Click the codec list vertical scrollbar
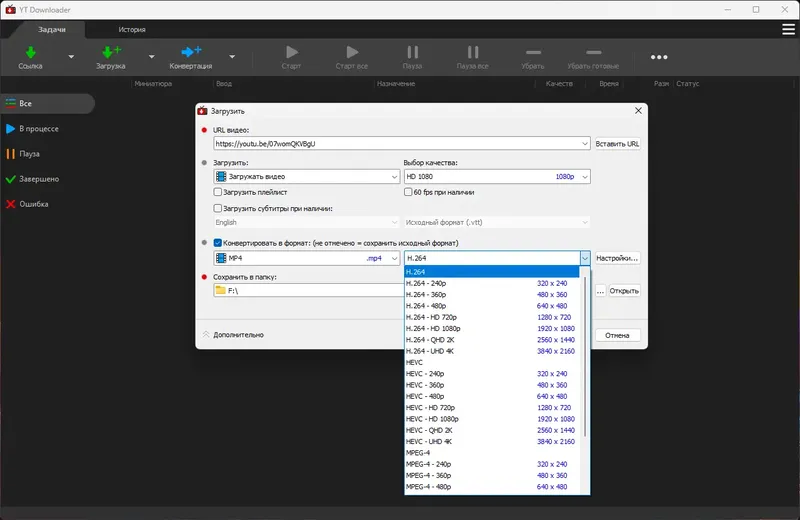Screen dimensions: 800x520 point(585,357)
